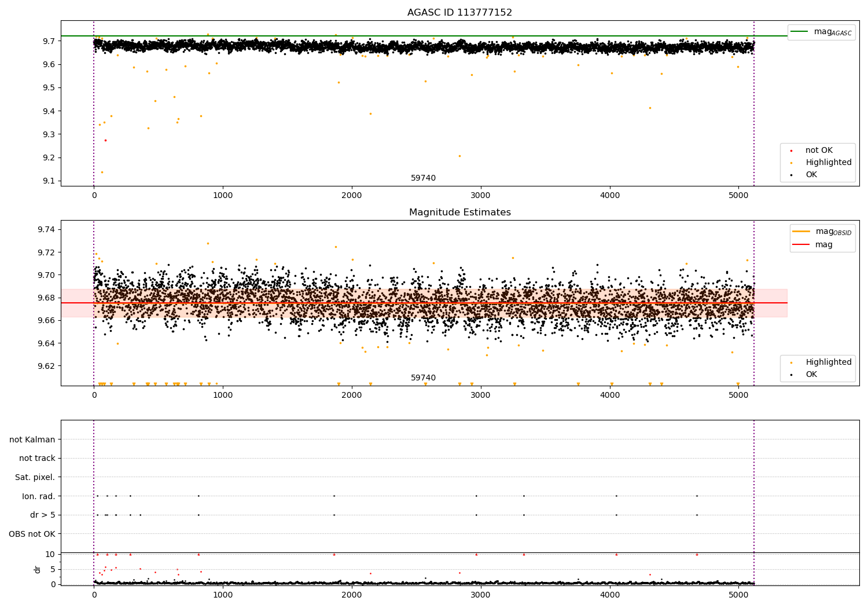868x608 pixels.
Task: Click the green mag AGASC legend line
Action: (x=799, y=31)
